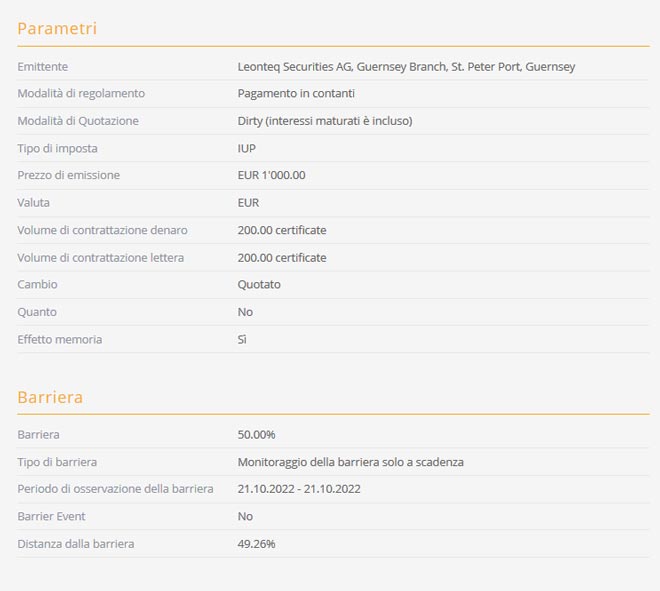Click the Emittente row label
Viewport: 660px width, 591px height.
43,66
